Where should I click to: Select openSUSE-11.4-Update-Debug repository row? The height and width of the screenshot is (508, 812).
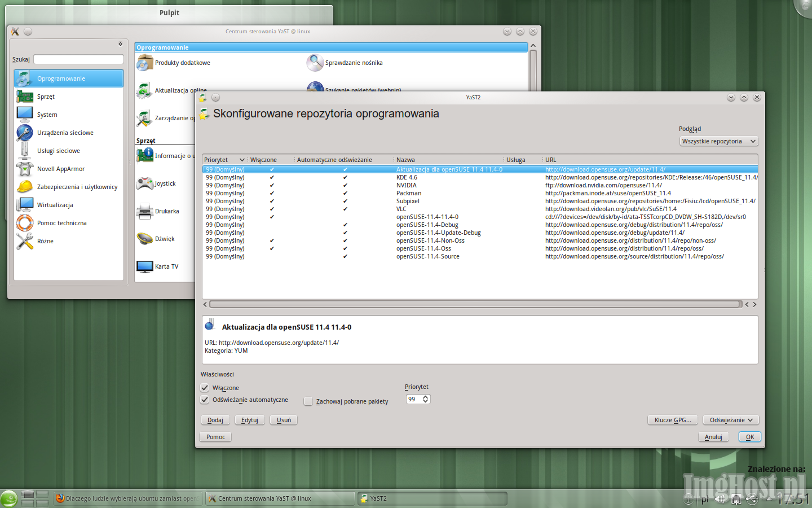(x=480, y=233)
